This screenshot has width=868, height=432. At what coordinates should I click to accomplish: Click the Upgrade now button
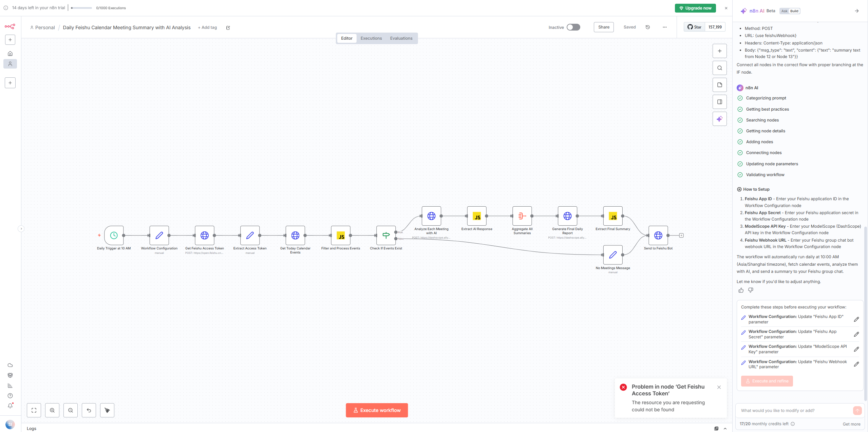point(695,8)
